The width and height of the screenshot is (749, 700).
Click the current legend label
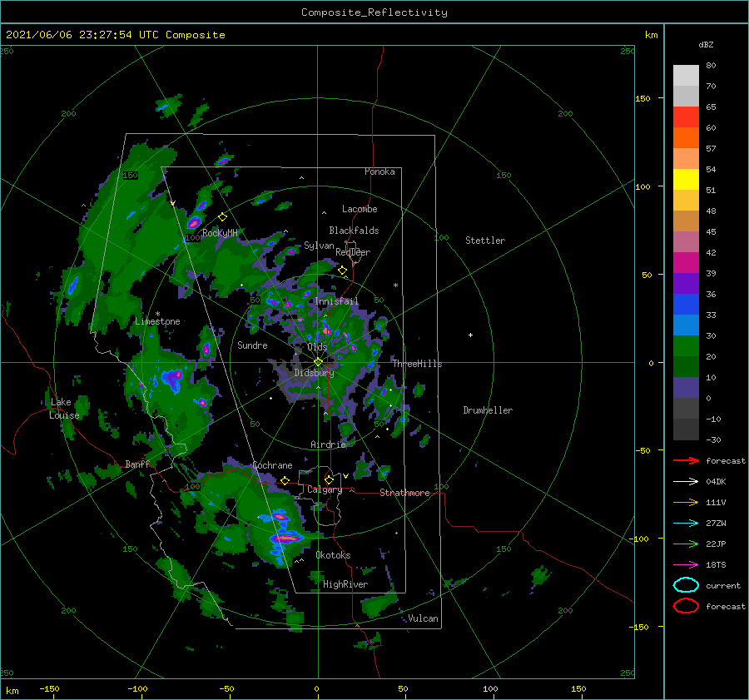(723, 586)
